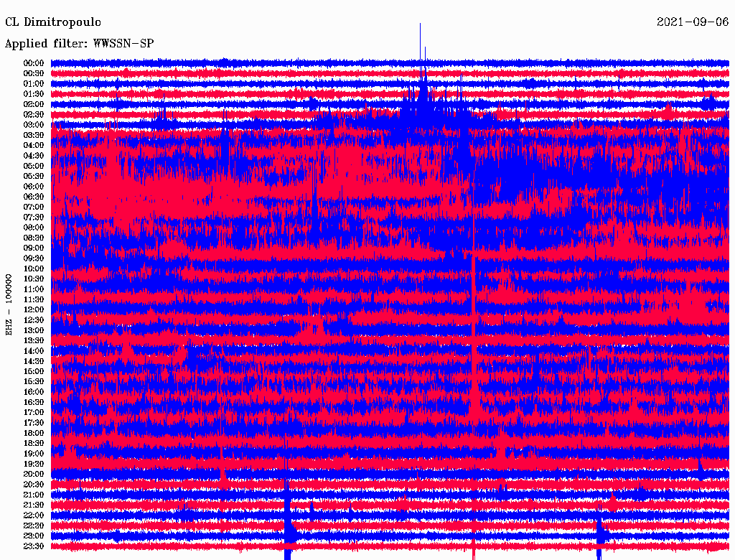The width and height of the screenshot is (735, 560).
Task: Select the 14:30 time row label
Action: pyautogui.click(x=34, y=361)
